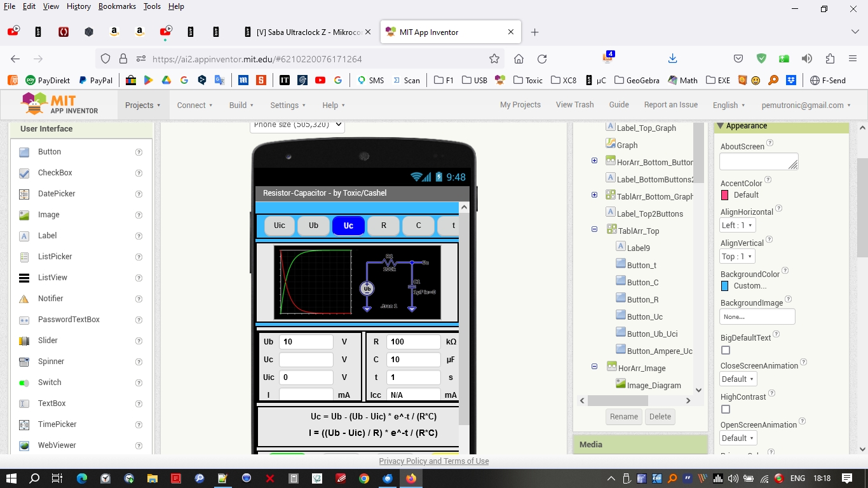The width and height of the screenshot is (868, 488).
Task: Open help for the WebViewer component
Action: tap(139, 445)
